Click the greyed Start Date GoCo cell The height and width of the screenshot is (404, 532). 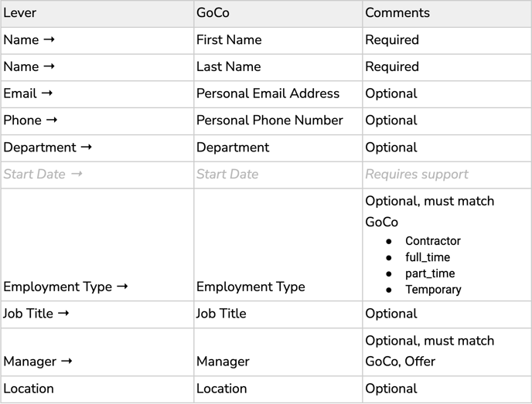click(278, 175)
